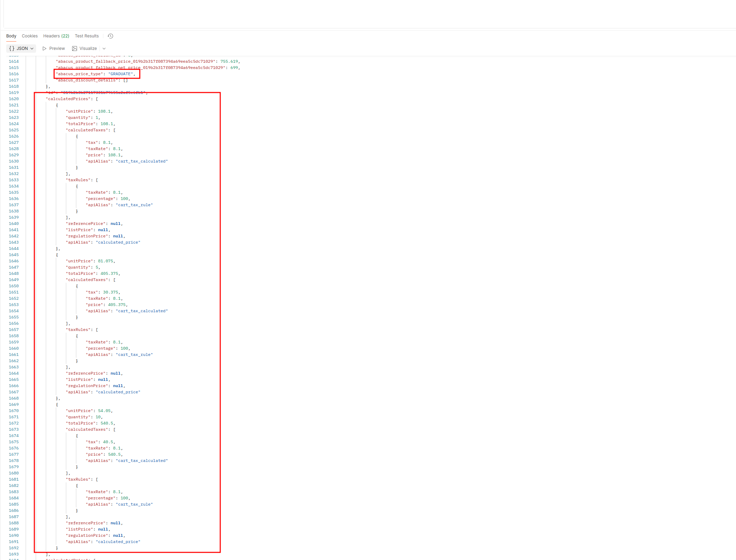
Task: Click line number 1620 in gutter
Action: tap(14, 99)
